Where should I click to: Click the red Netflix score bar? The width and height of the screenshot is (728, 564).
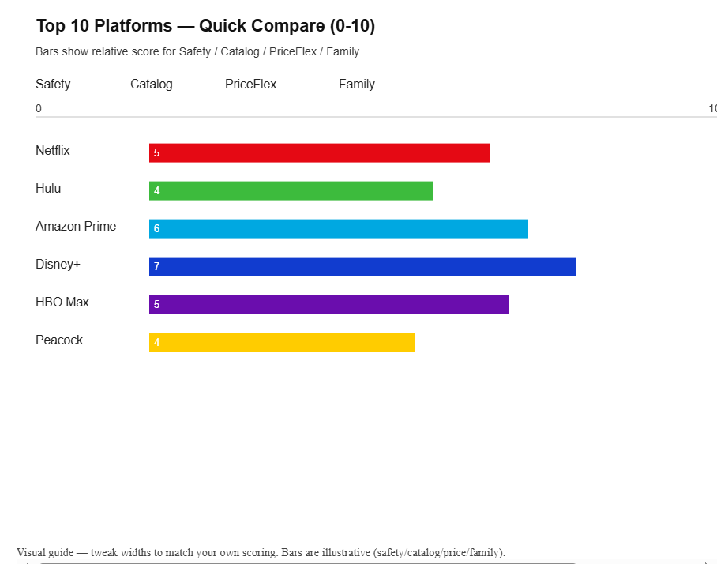[320, 152]
